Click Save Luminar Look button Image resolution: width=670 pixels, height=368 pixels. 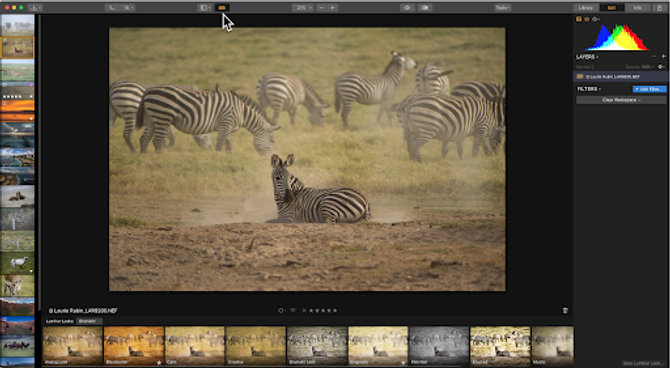pos(643,363)
